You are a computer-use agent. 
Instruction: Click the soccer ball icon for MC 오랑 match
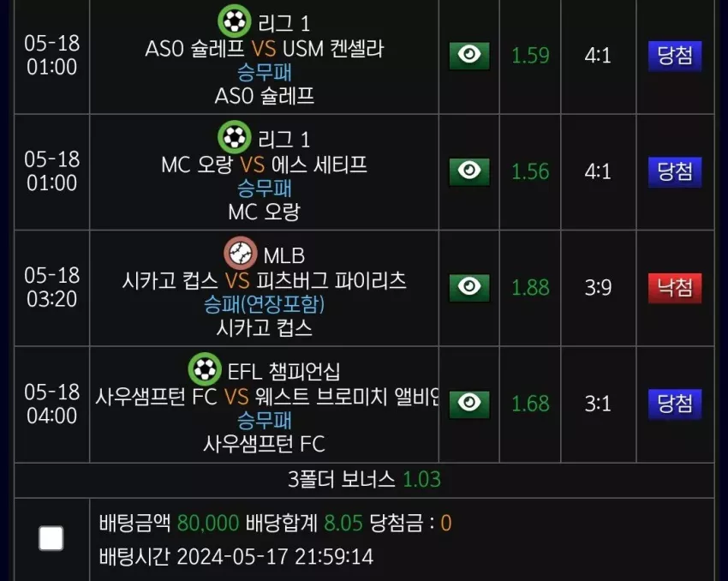coord(235,137)
